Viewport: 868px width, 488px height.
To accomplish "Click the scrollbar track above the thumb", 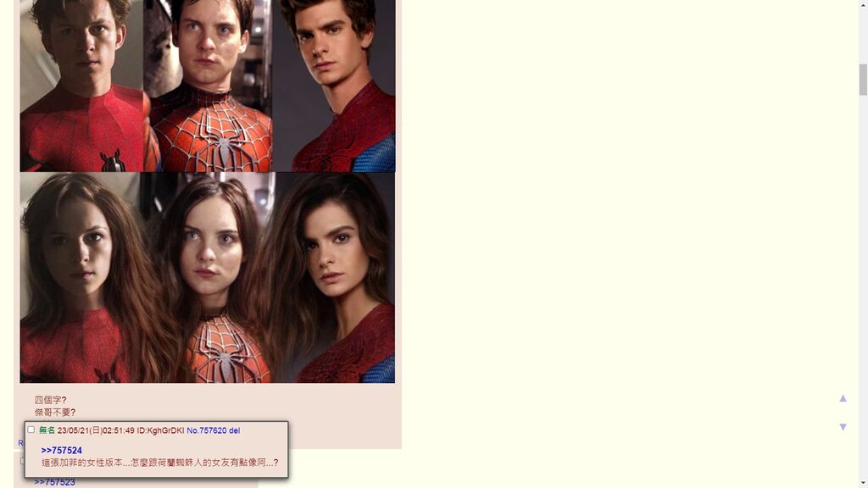I will pyautogui.click(x=863, y=36).
